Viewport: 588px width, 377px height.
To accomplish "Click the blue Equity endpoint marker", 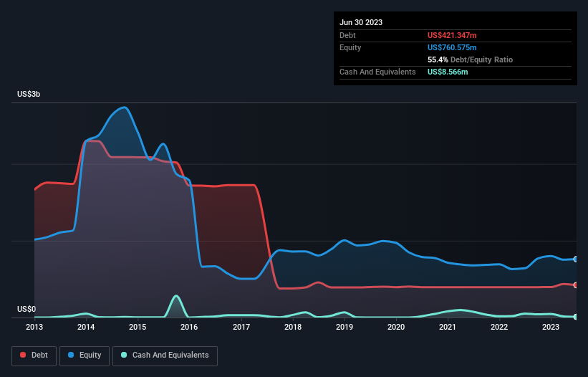I will pos(576,259).
